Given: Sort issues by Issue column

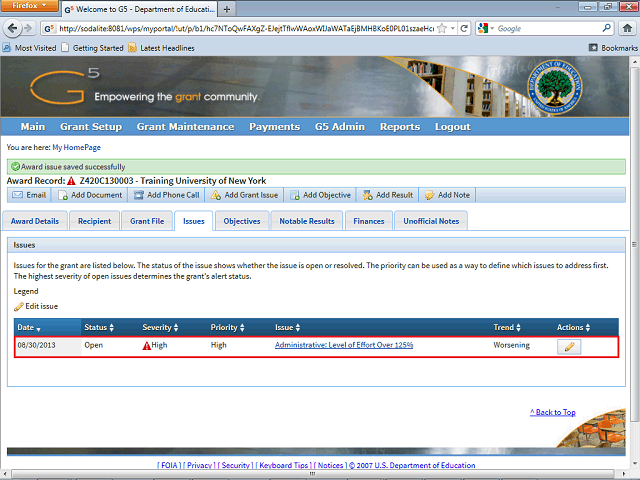Looking at the screenshot, I should pyautogui.click(x=287, y=327).
